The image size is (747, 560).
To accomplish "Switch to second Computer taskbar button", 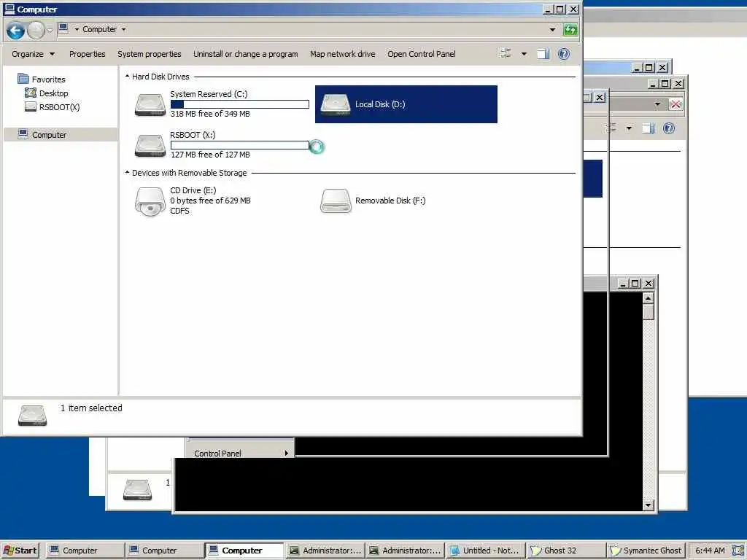I will 166,551.
